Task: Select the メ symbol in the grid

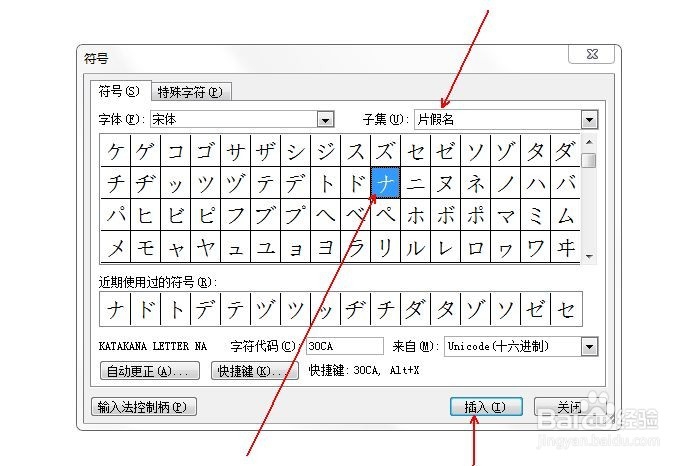Action: [116, 247]
